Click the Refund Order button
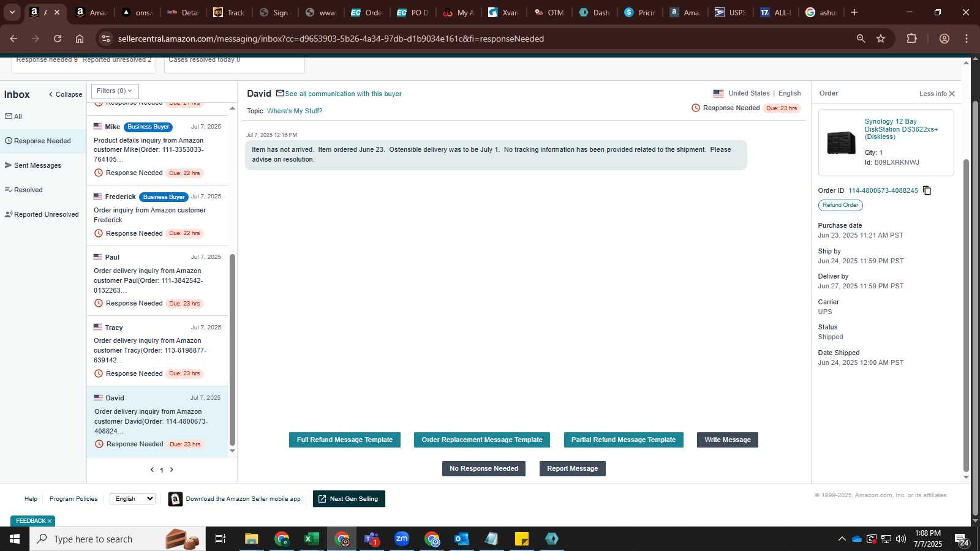The image size is (980, 551). 840,205
